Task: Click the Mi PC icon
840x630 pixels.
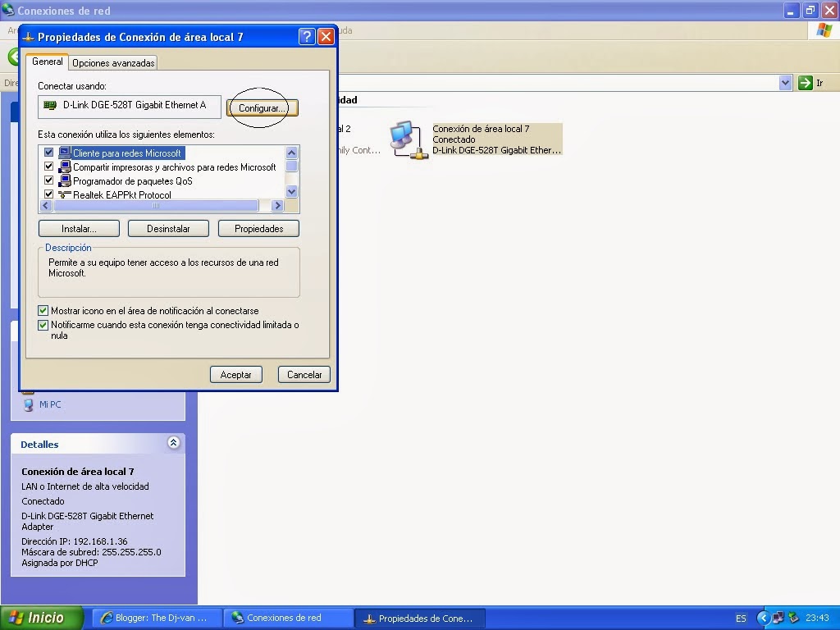Action: click(x=29, y=405)
